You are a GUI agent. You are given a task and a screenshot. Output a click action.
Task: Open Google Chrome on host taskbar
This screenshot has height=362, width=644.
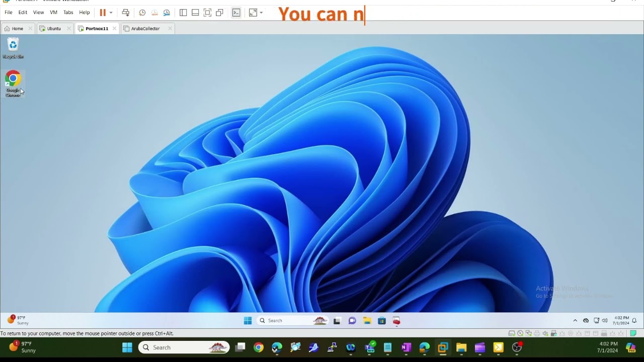click(259, 347)
